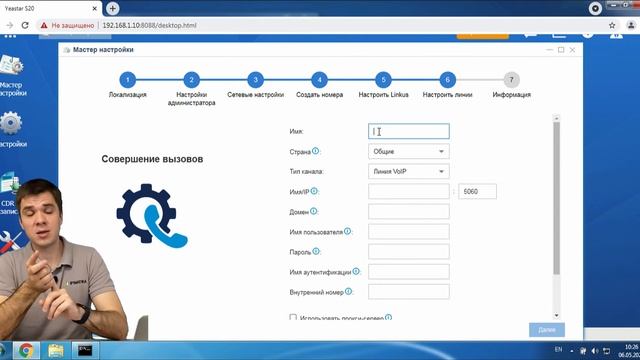Click step 2 Настройки администратора circle
Viewport: 640px width, 360px height.
191,80
